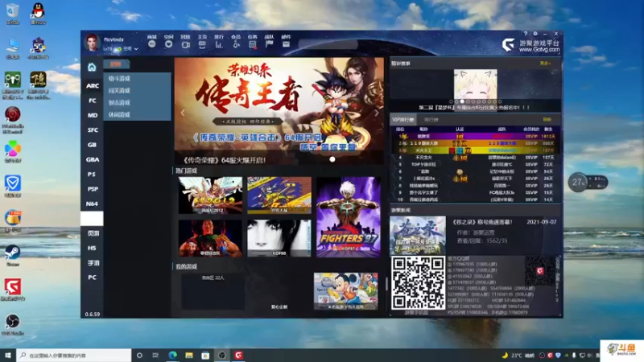Viewport: 644px width, 362px height.
Task: Open Recycle Bin desktop icon
Action: pyautogui.click(x=12, y=13)
